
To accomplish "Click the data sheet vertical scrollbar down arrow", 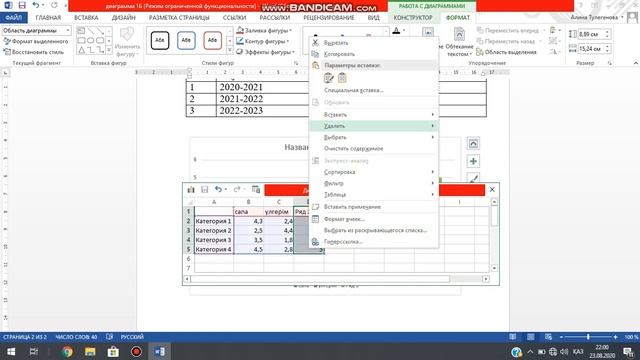I will pyautogui.click(x=494, y=268).
